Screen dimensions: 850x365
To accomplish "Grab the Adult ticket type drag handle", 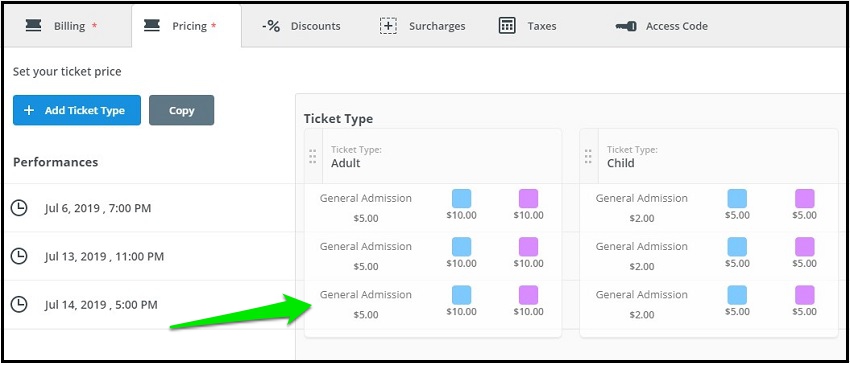I will click(313, 156).
